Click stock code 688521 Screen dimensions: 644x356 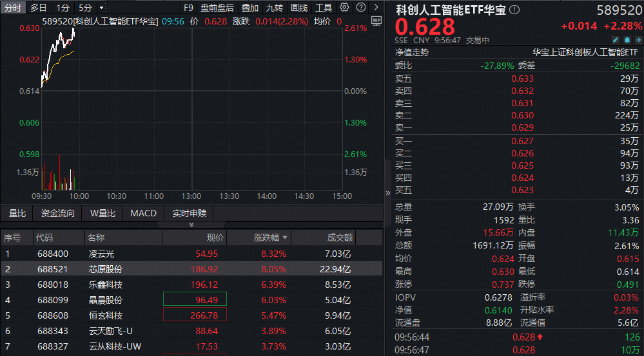click(x=53, y=269)
